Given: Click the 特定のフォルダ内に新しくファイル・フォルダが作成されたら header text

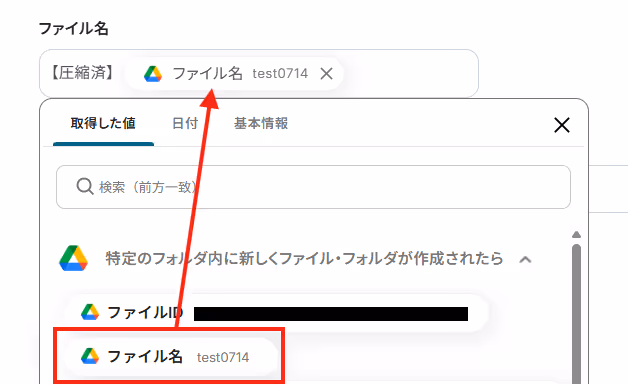Looking at the screenshot, I should pyautogui.click(x=304, y=258).
